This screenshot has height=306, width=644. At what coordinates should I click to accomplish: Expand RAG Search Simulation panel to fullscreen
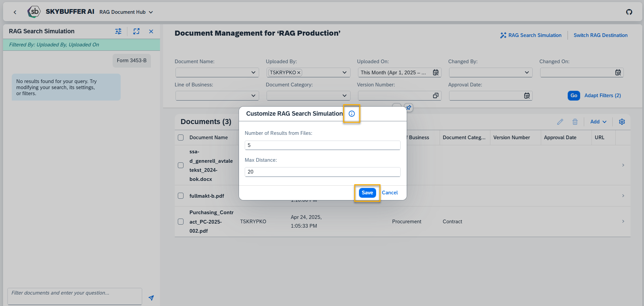point(136,31)
